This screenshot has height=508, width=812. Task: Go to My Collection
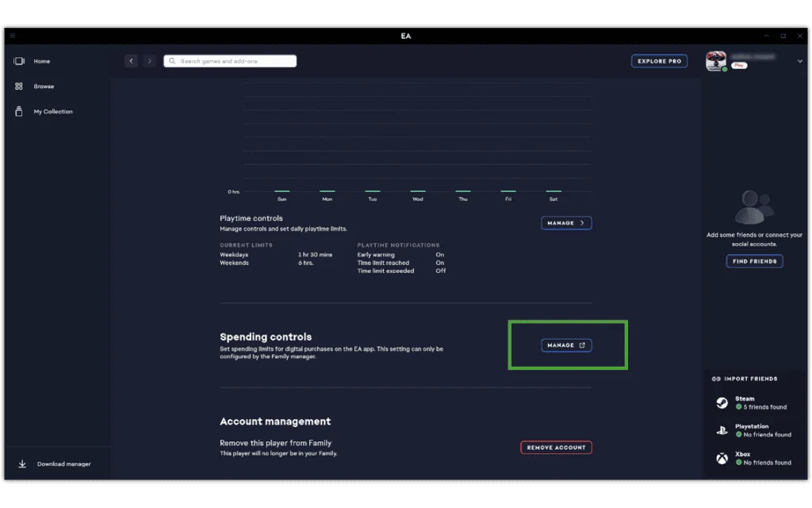[19, 112]
